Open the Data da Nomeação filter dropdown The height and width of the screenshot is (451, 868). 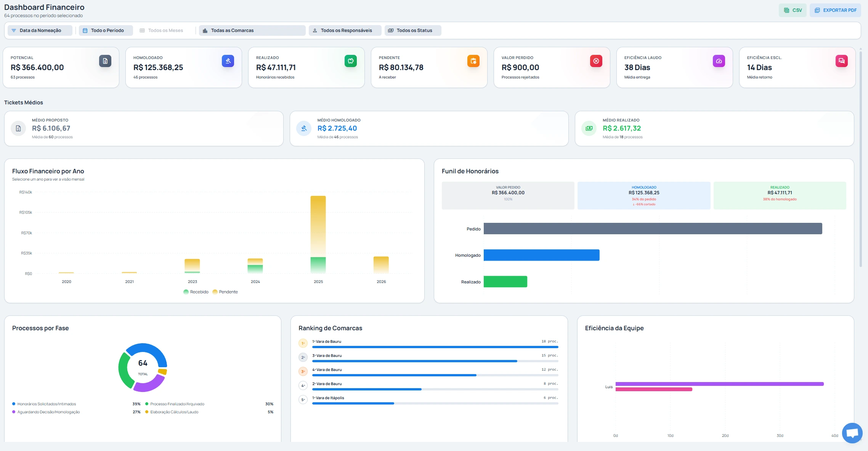[40, 30]
